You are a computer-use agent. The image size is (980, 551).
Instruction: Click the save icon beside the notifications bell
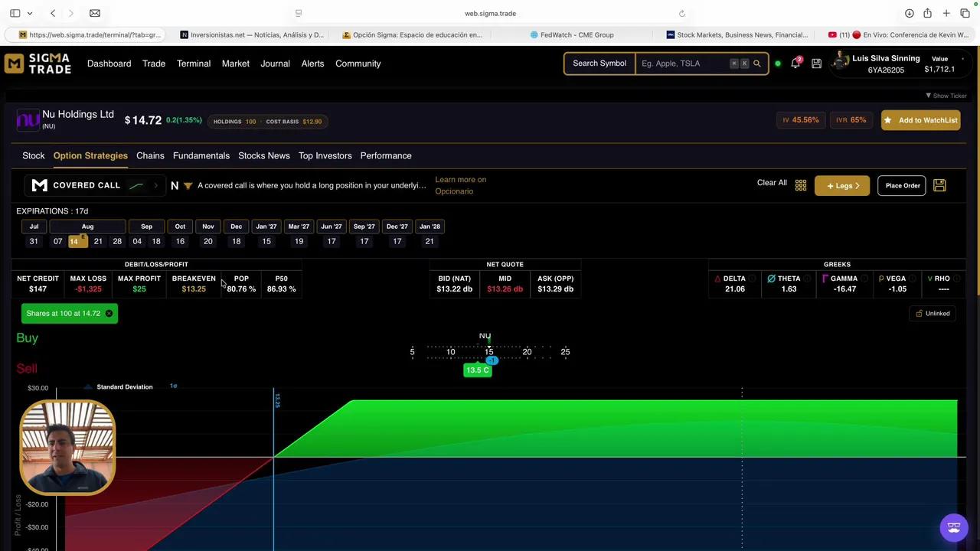(x=816, y=64)
